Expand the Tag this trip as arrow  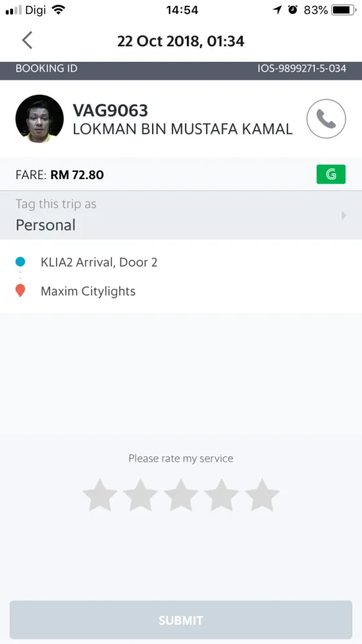pyautogui.click(x=344, y=215)
